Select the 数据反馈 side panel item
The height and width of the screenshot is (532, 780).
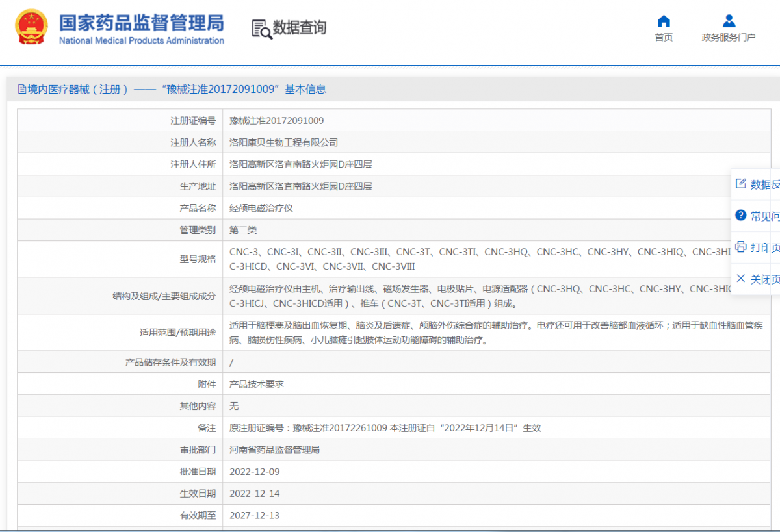[757, 184]
